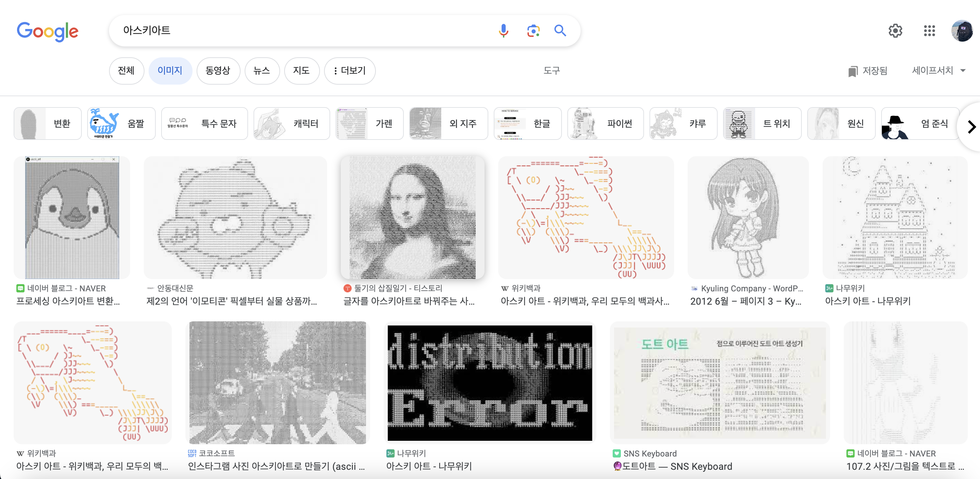980x479 pixels.
Task: Expand the 세이프서치 dropdown
Action: [938, 70]
